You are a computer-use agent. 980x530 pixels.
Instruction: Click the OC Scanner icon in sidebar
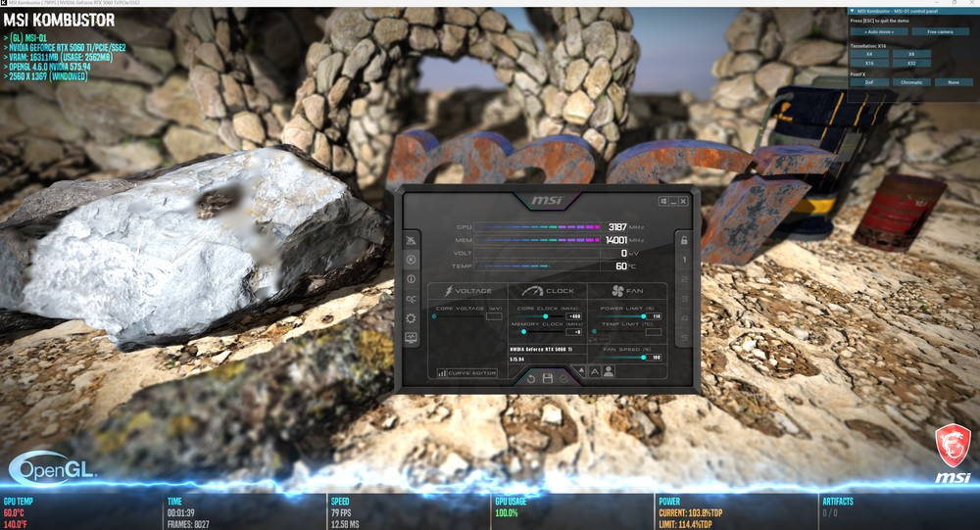[411, 299]
